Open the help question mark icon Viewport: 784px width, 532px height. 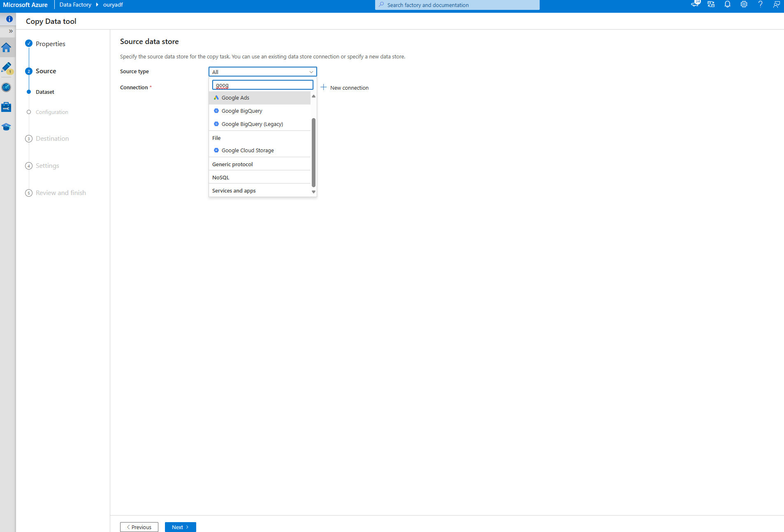tap(760, 5)
